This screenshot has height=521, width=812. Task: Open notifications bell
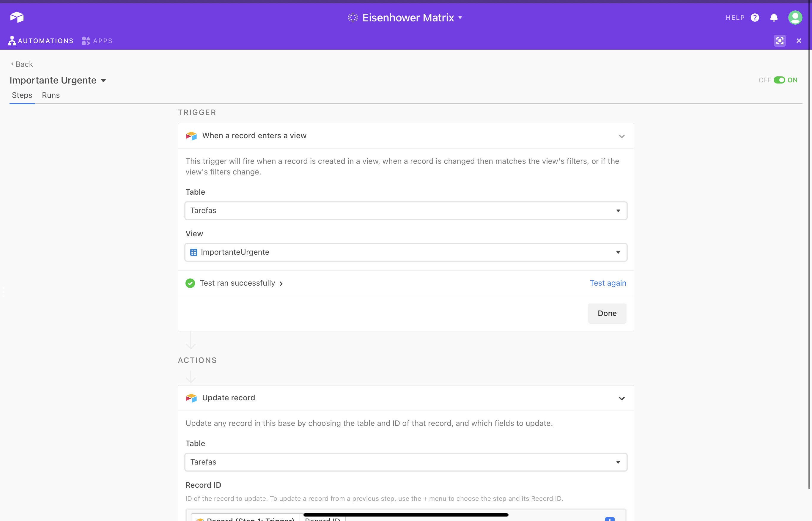click(x=774, y=18)
